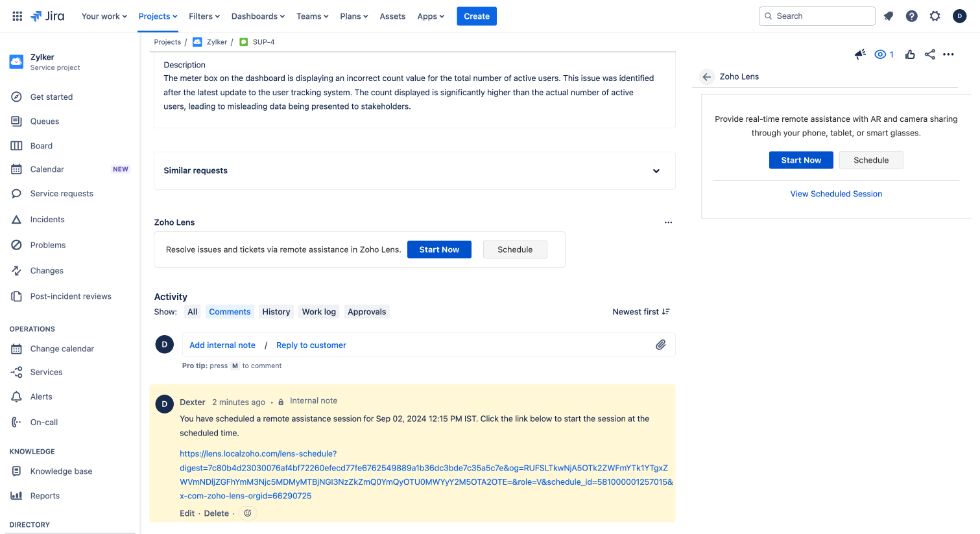Show the Approvals activity tab

367,312
